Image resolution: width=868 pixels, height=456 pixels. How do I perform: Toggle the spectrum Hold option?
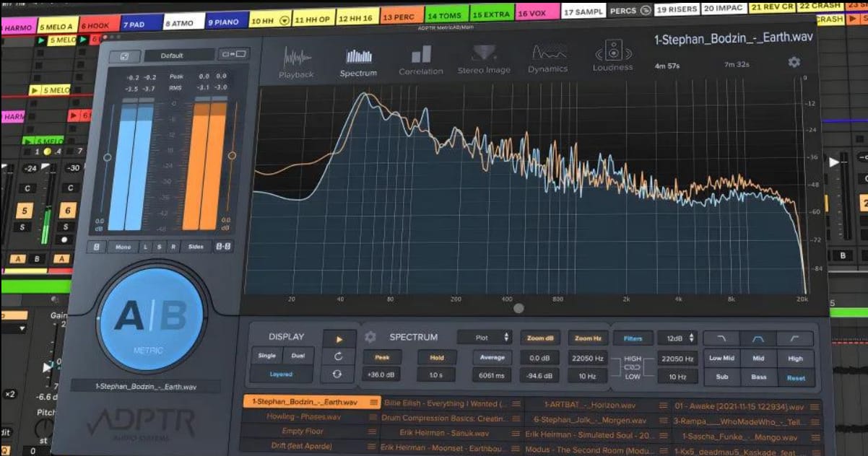tap(436, 357)
